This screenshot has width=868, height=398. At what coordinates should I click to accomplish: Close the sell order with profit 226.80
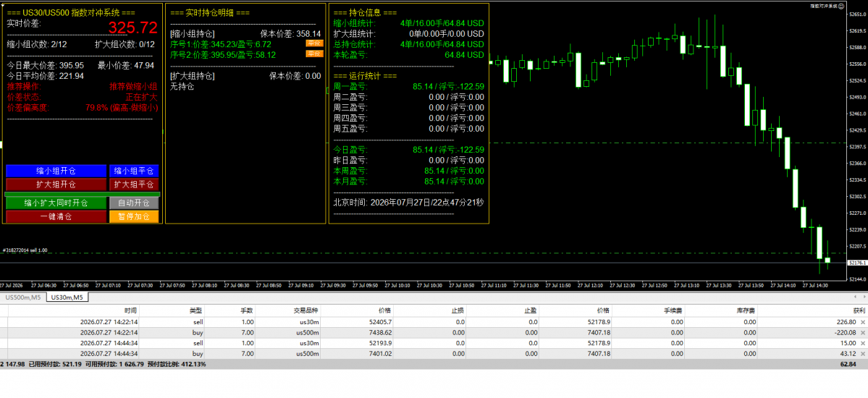pos(862,321)
